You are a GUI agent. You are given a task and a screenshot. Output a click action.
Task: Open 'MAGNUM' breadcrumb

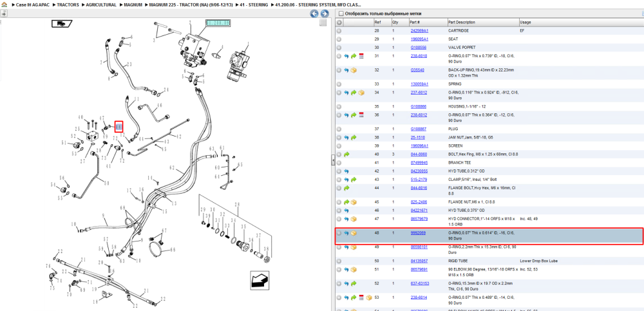pos(133,5)
